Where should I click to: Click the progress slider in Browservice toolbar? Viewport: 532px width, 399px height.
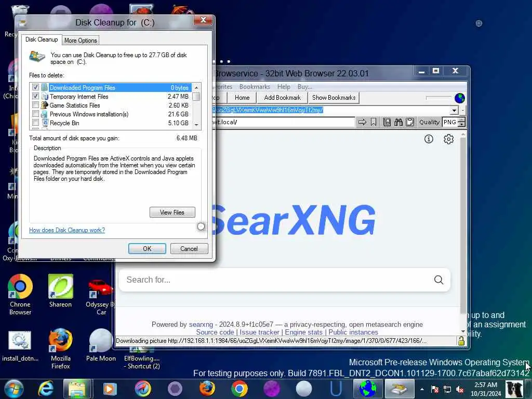tap(438, 98)
